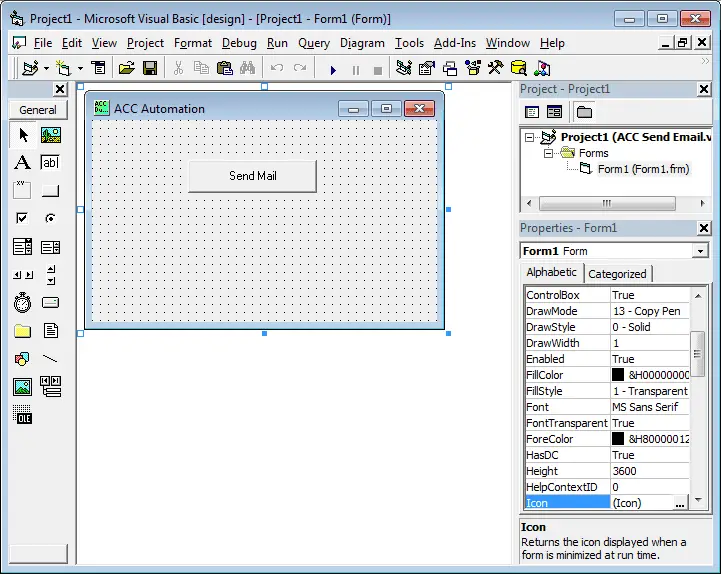The height and width of the screenshot is (574, 721).
Task: Select the DirListBox folder control tool
Action: [x=23, y=331]
